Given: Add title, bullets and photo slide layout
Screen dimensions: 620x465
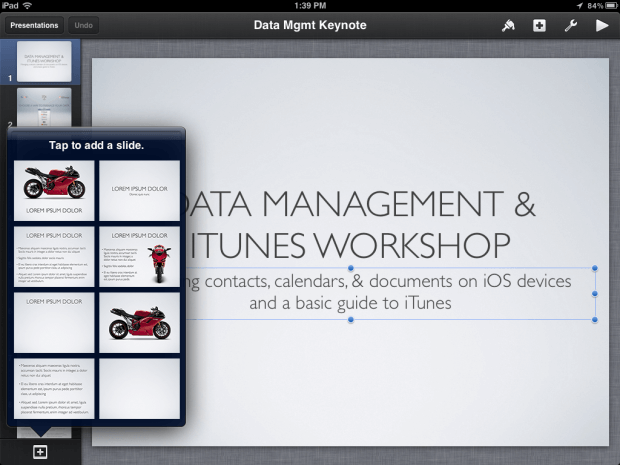Looking at the screenshot, I should tap(139, 256).
